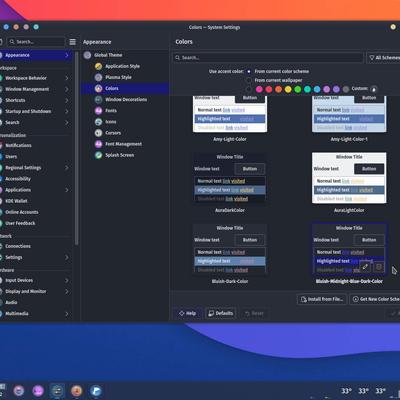Choose the pink accent color swatch
Screen dimensions: 400x400
pos(259,89)
